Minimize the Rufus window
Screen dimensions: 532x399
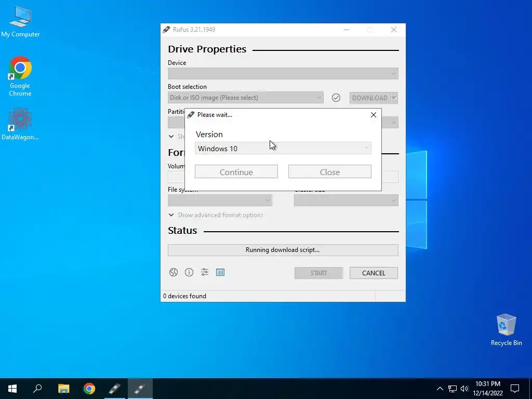pyautogui.click(x=346, y=30)
